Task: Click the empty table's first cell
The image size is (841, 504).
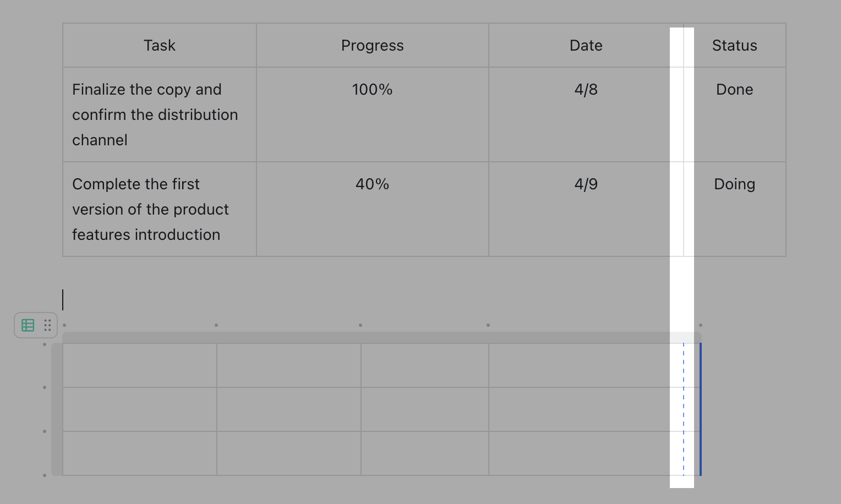Action: pos(139,365)
